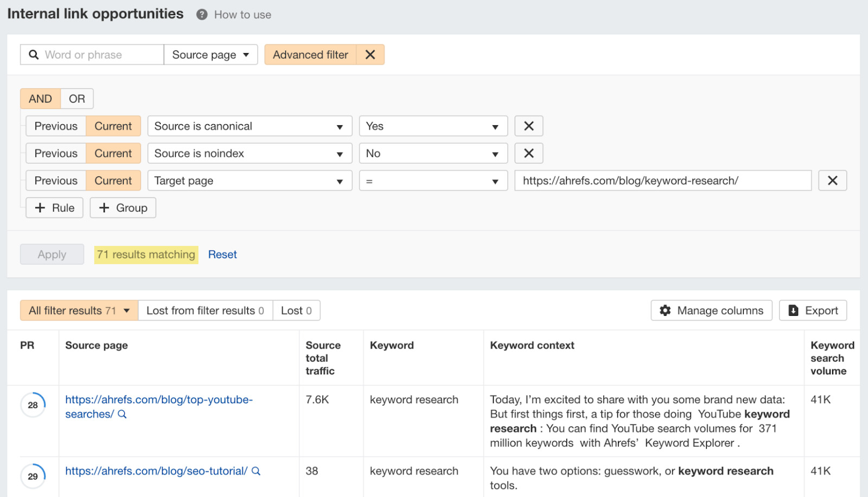Click magnifier icon beside seo-tutorial URL
Viewport: 868px width, 497px height.
pyautogui.click(x=256, y=471)
